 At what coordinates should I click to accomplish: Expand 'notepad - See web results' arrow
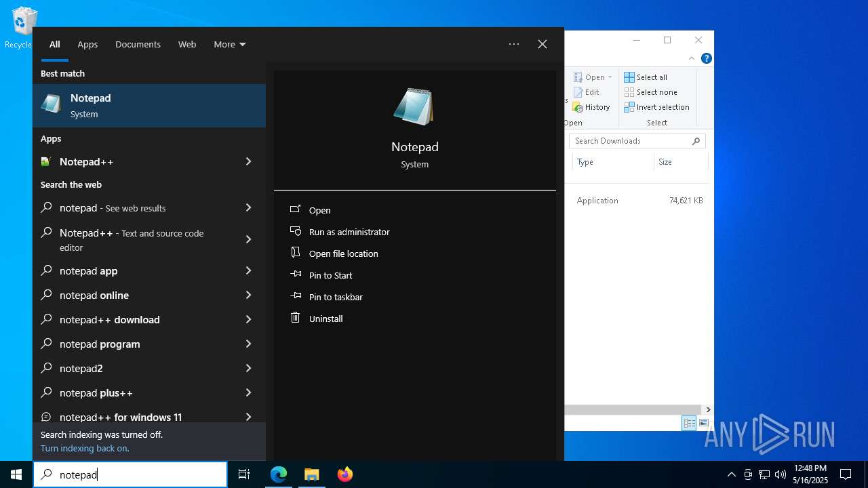(248, 207)
